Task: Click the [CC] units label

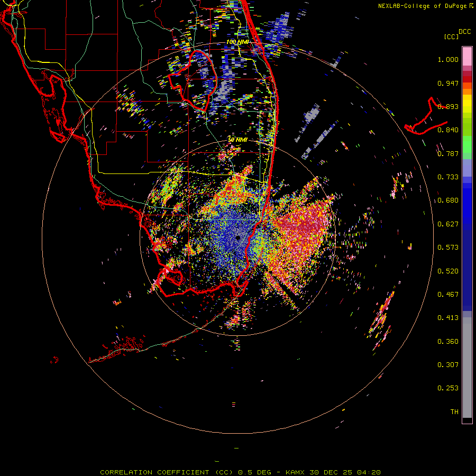Action: [x=452, y=36]
